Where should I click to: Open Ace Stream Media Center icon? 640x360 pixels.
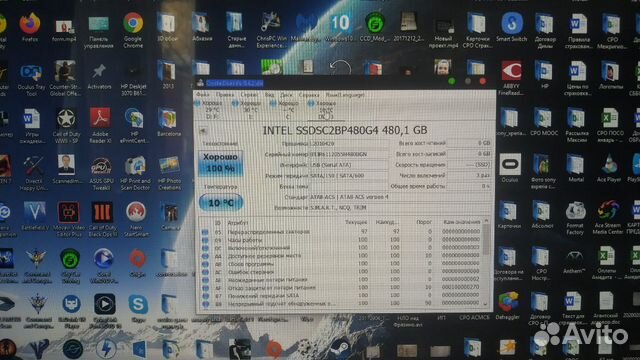coord(607,217)
